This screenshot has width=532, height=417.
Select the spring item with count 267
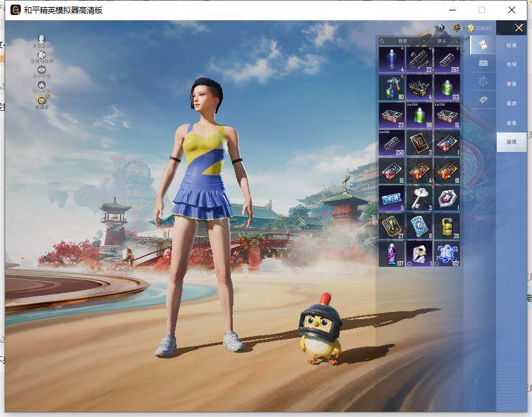point(447,60)
